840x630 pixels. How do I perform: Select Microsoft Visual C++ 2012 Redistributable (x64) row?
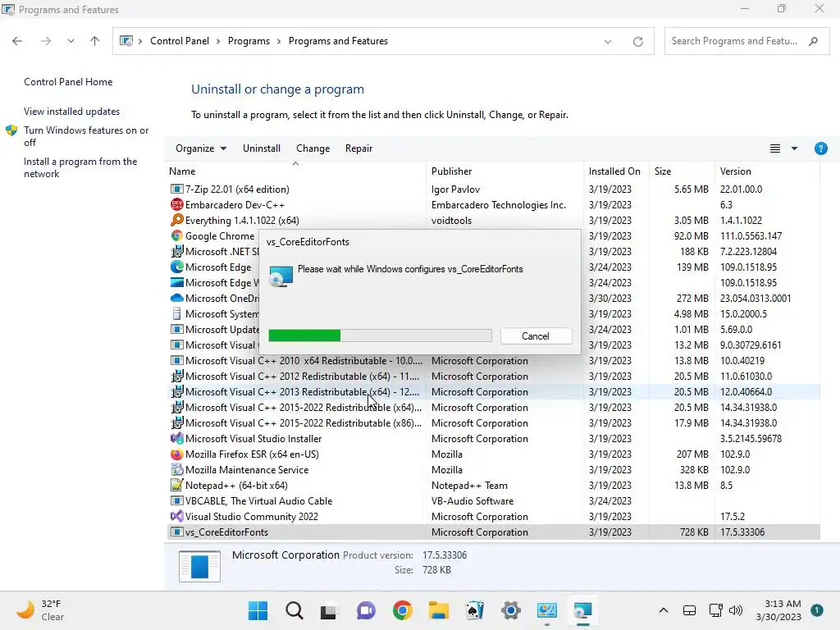[493, 376]
